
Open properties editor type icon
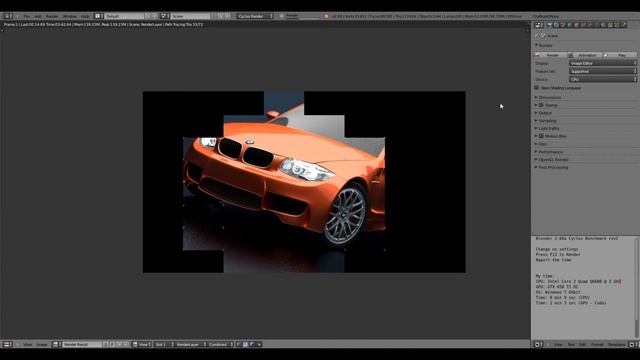539,25
